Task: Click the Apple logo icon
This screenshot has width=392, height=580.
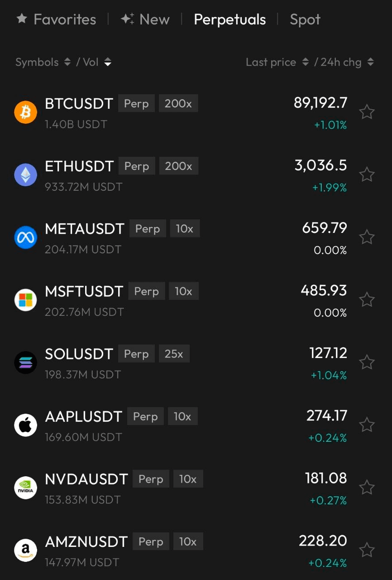Action: point(25,425)
